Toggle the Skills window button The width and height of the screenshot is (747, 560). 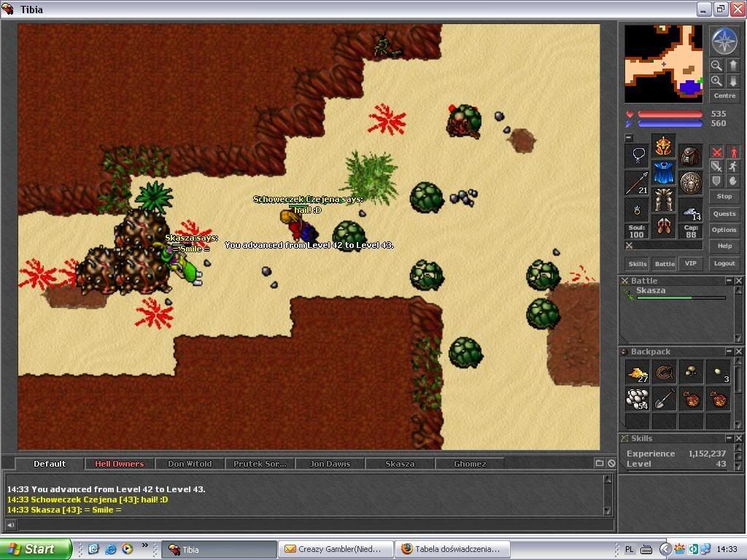coord(638,264)
